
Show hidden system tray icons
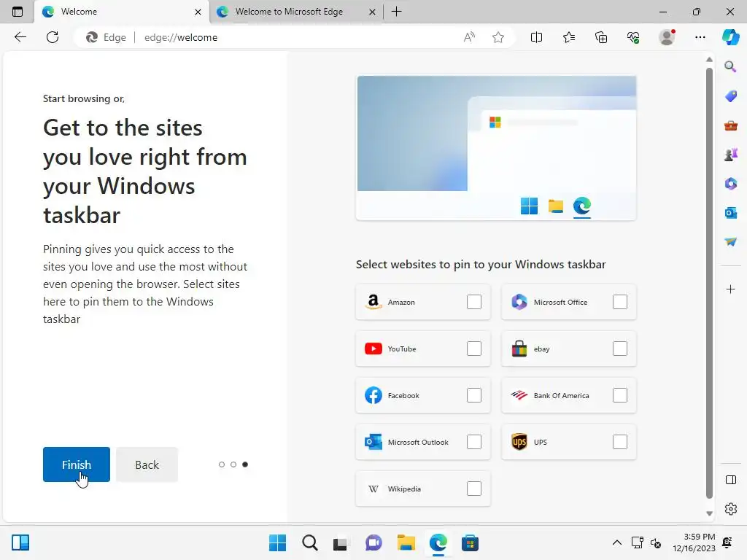pos(617,542)
